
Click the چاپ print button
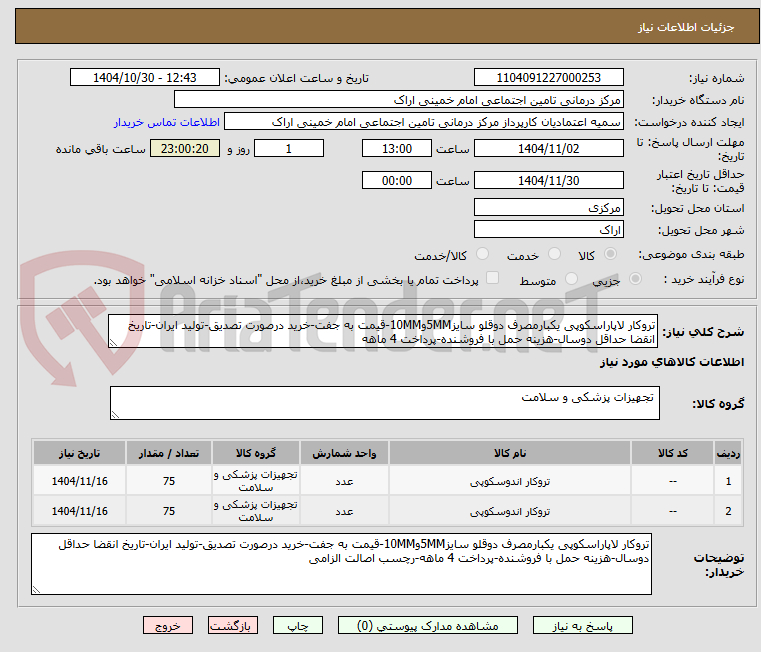(298, 625)
